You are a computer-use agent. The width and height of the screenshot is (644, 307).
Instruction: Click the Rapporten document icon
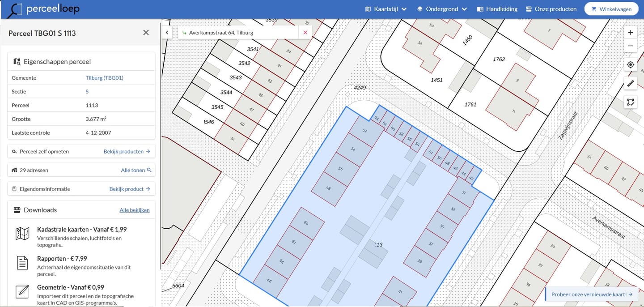[x=22, y=263]
